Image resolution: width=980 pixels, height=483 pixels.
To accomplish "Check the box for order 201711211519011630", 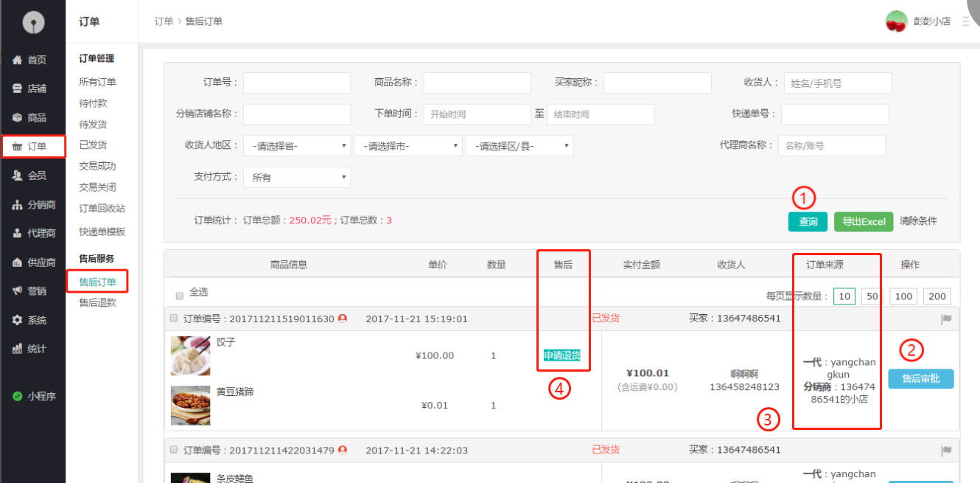I will coord(174,319).
